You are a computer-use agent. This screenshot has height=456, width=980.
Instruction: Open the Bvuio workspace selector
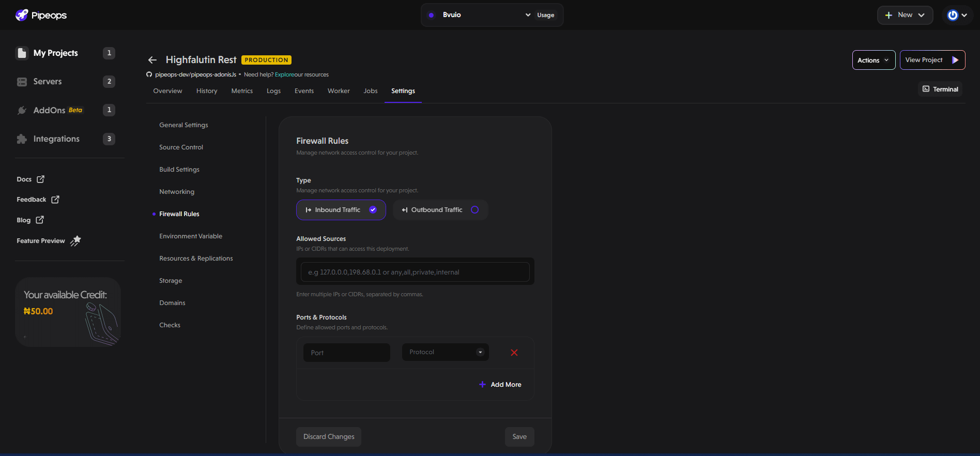coord(479,15)
